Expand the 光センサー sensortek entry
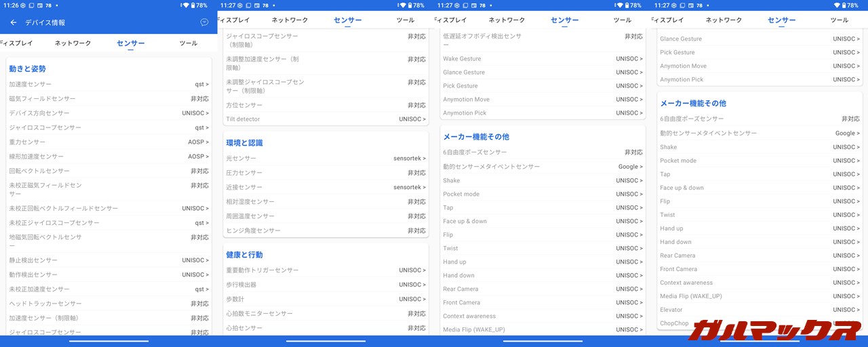This screenshot has width=868, height=347. point(325,158)
